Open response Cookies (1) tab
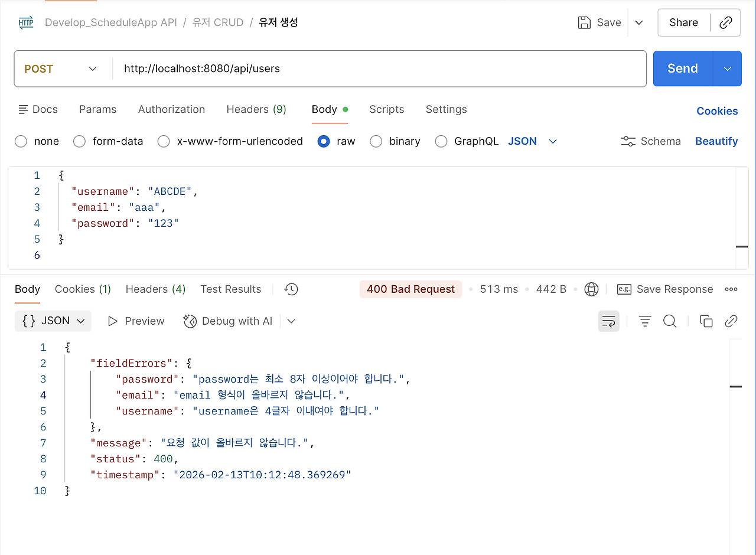This screenshot has width=756, height=555. click(83, 289)
